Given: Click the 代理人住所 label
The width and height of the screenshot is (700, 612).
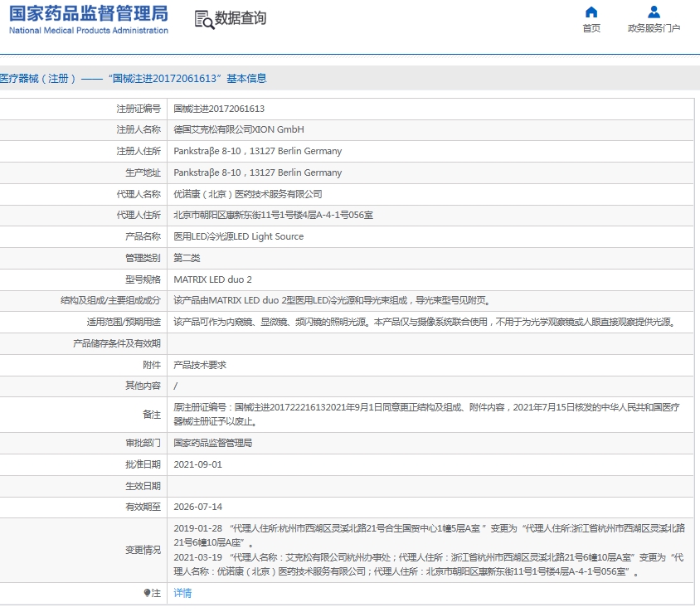Looking at the screenshot, I should point(139,215).
